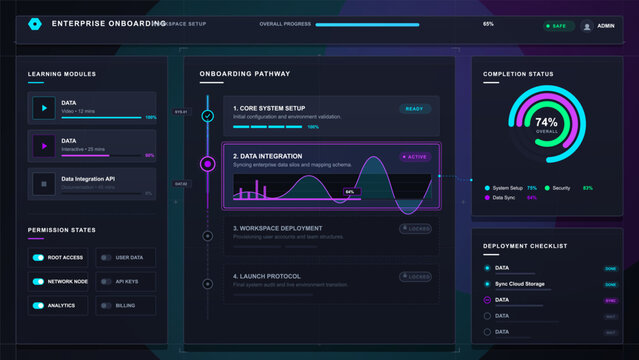639x360 pixels.
Task: Click the "Data Sync" legend label
Action: [x=504, y=198]
